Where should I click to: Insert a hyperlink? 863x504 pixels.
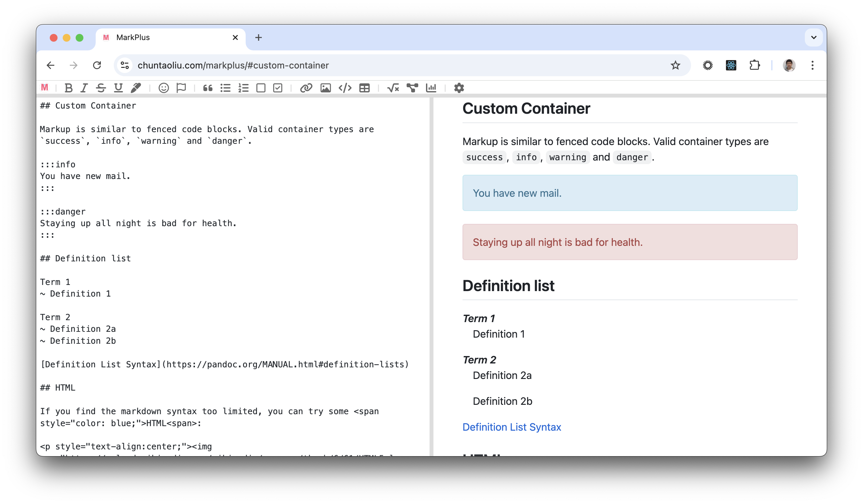(306, 88)
